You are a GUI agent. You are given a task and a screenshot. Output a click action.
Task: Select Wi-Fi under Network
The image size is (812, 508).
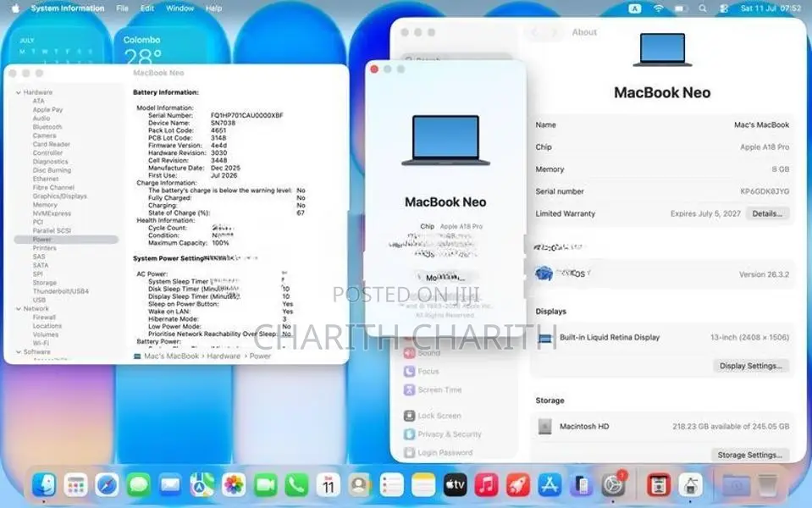click(41, 344)
